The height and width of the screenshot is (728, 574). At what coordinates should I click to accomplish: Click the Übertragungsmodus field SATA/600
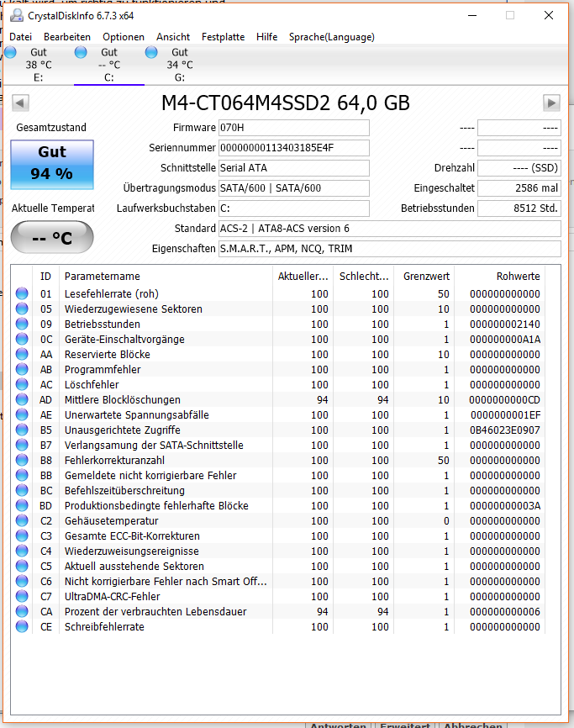pyautogui.click(x=294, y=188)
